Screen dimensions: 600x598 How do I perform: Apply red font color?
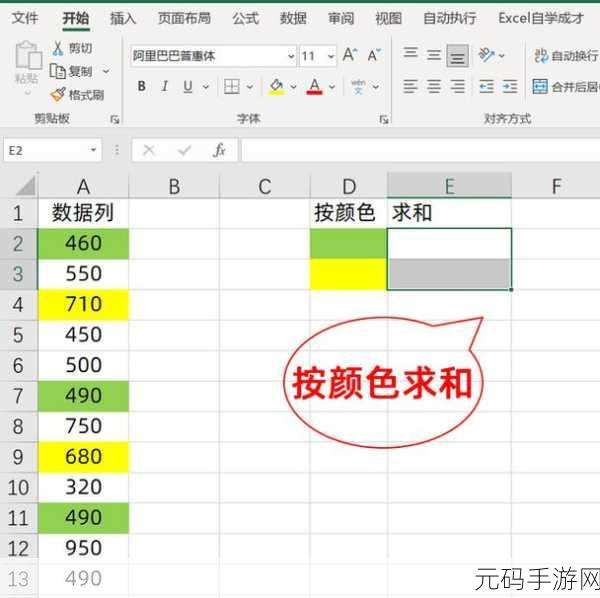point(315,87)
